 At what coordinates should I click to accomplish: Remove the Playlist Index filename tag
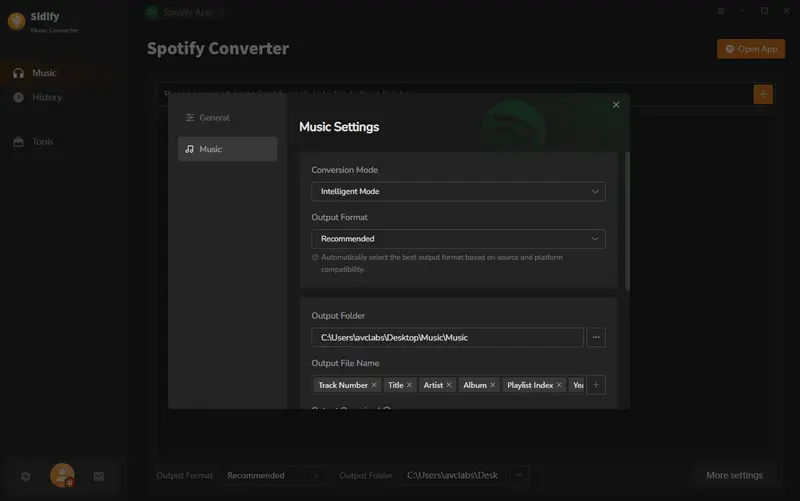(559, 385)
